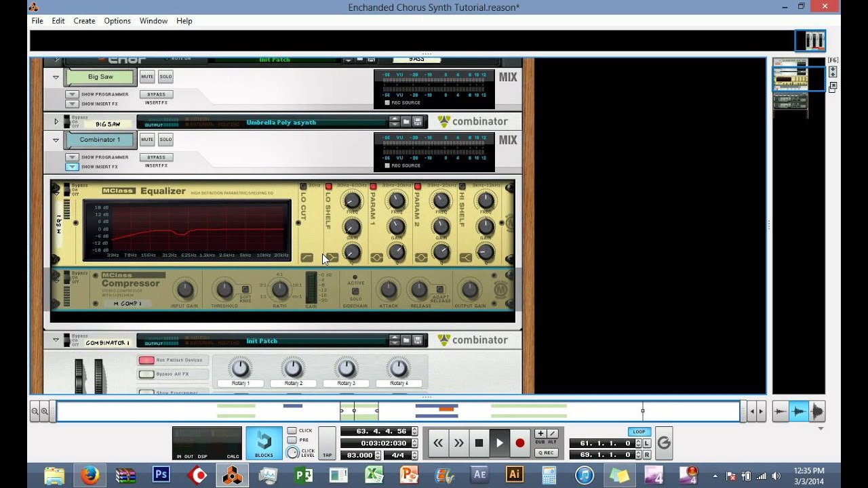
Task: Select the large waveform zoom icon
Action: pyautogui.click(x=816, y=411)
